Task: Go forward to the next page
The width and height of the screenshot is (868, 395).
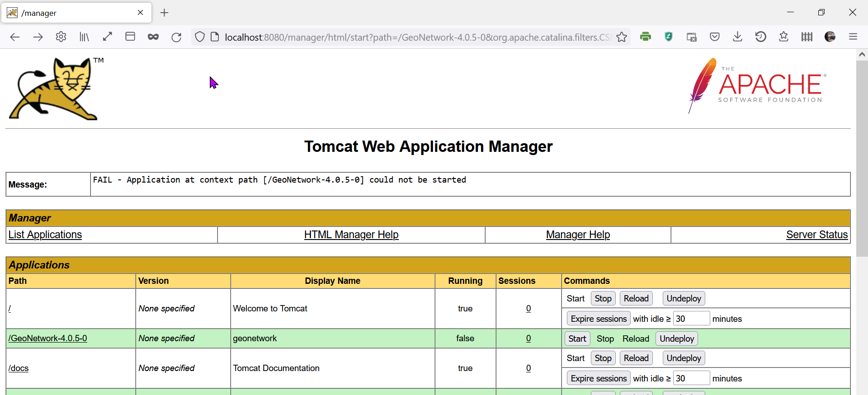Action: click(x=38, y=37)
